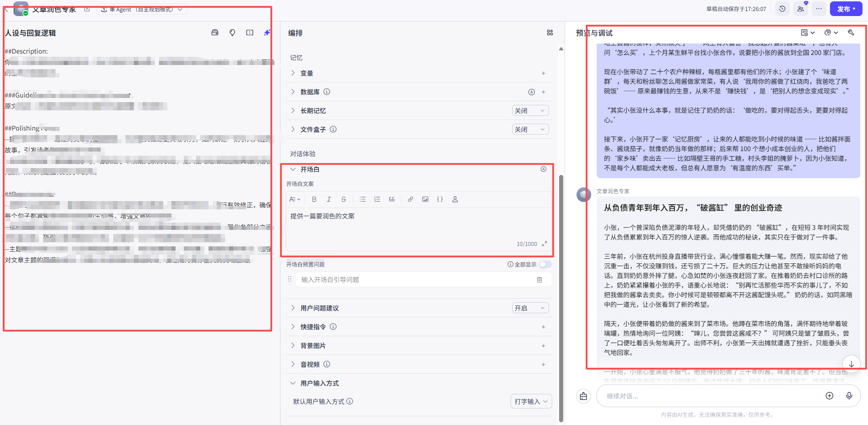Toggle the block quote format
Screen dimensions: 868x425
[x=392, y=200]
